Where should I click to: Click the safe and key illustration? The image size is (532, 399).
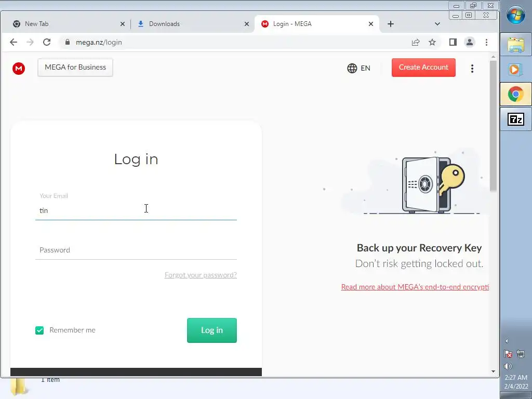point(433,185)
